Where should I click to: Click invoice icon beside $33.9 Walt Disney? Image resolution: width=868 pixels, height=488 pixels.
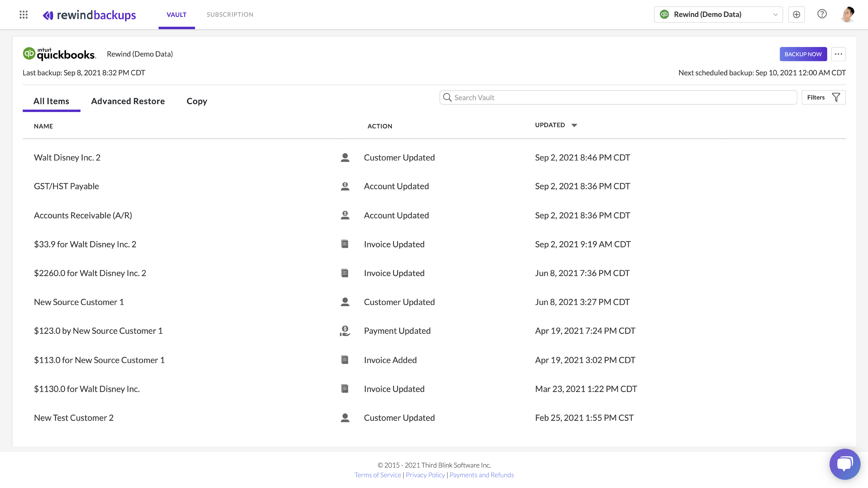pyautogui.click(x=345, y=244)
